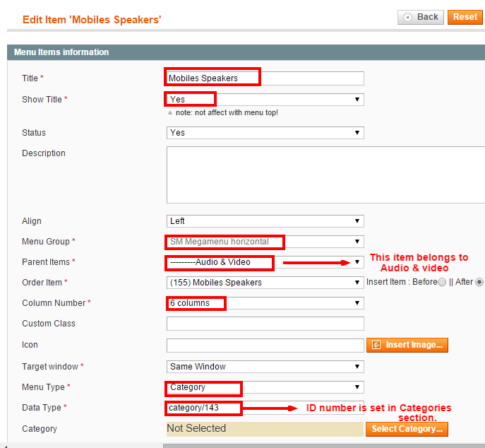Open the Parent Items dropdown

[x=265, y=262]
